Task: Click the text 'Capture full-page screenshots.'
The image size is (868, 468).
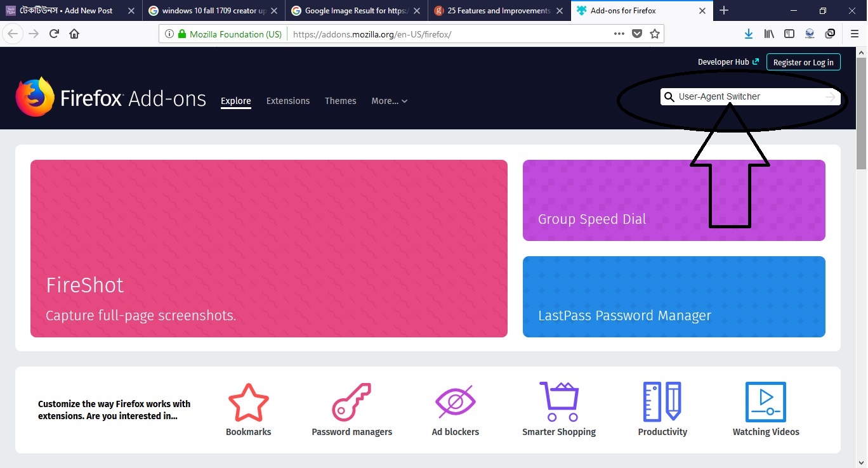Action: (x=141, y=315)
